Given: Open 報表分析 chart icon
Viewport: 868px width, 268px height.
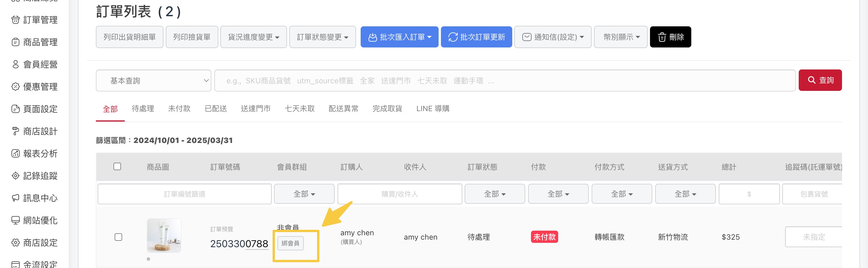Looking at the screenshot, I should pyautogui.click(x=16, y=154).
